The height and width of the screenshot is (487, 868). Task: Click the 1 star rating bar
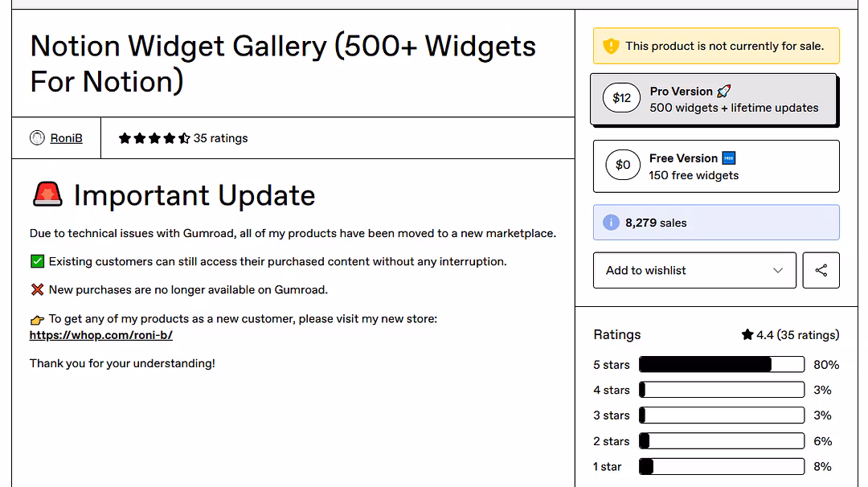(x=721, y=467)
